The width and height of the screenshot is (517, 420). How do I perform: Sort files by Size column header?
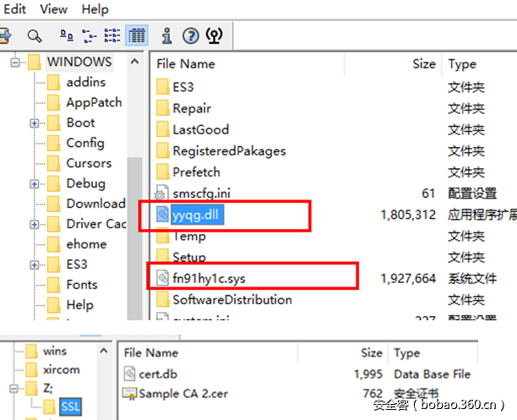[423, 63]
